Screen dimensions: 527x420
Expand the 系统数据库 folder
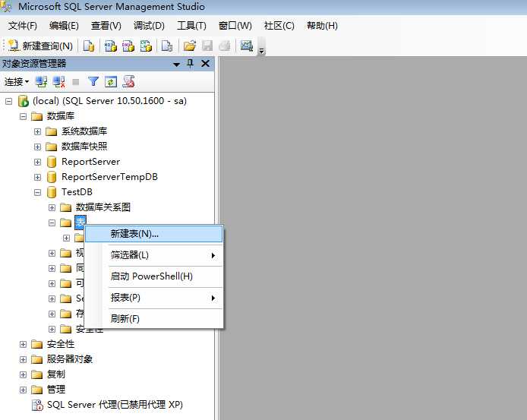[x=38, y=131]
